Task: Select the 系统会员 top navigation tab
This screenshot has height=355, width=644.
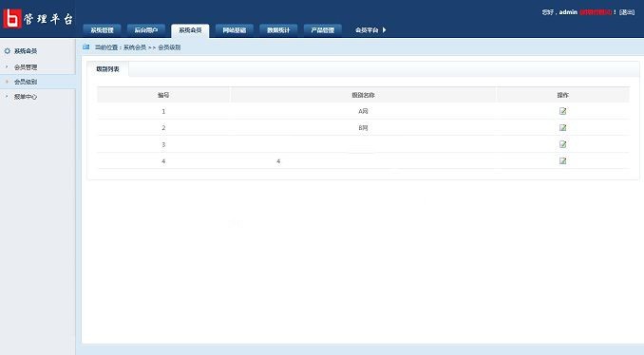Action: (190, 30)
